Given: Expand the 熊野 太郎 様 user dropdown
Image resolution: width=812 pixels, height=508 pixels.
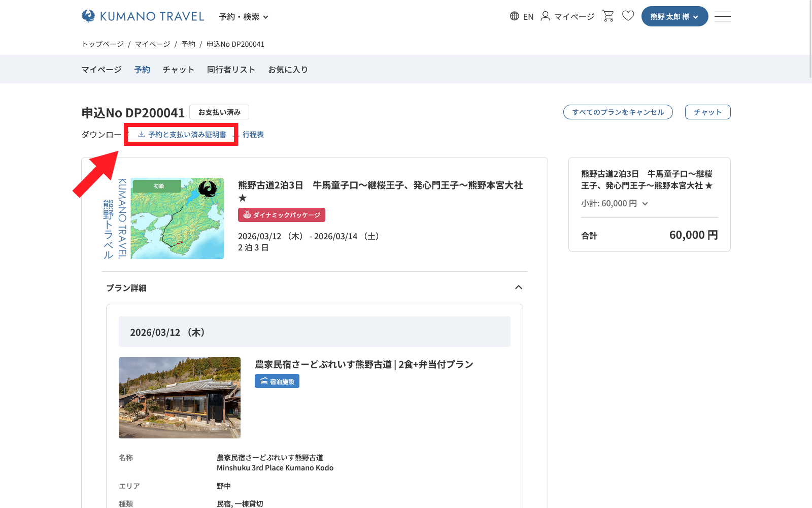Looking at the screenshot, I should coord(674,16).
